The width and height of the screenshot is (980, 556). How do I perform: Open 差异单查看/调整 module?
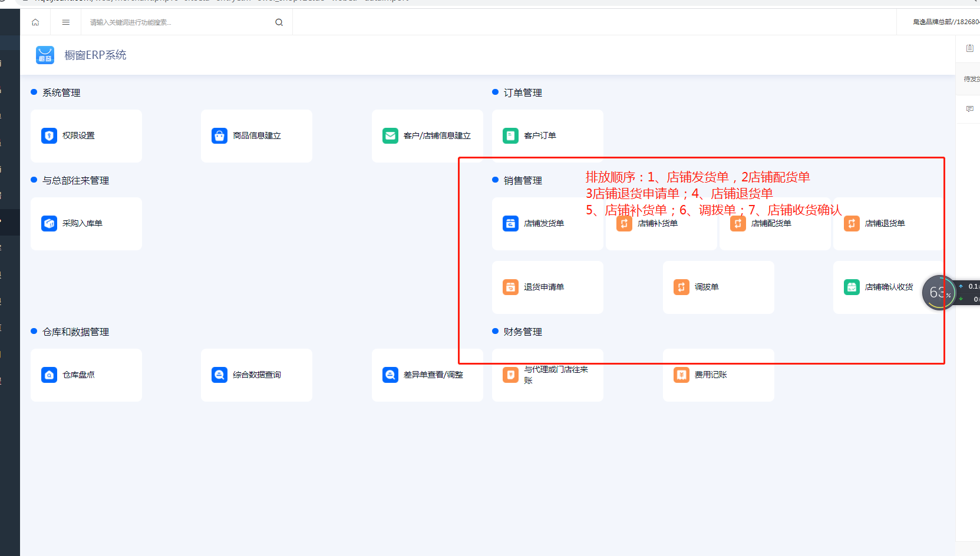(x=427, y=375)
